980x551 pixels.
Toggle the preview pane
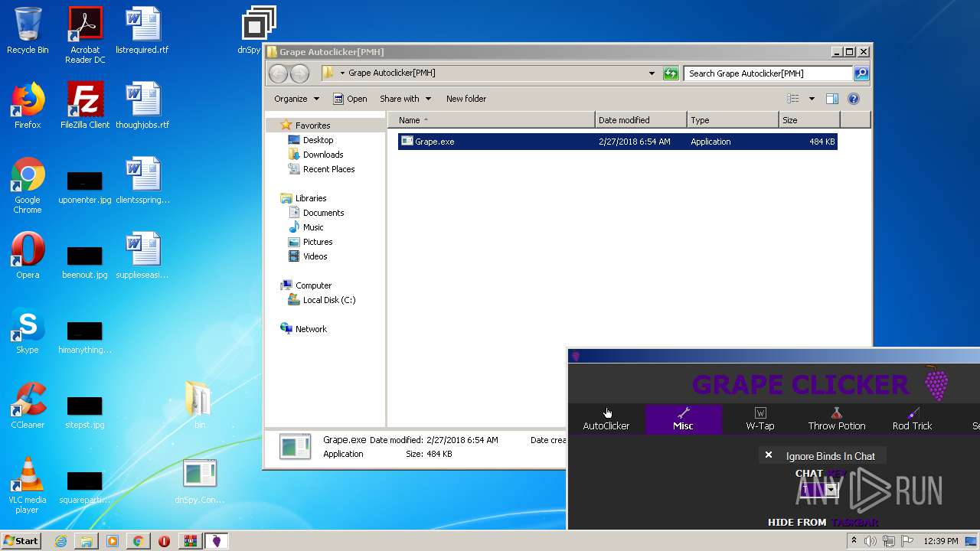[832, 99]
